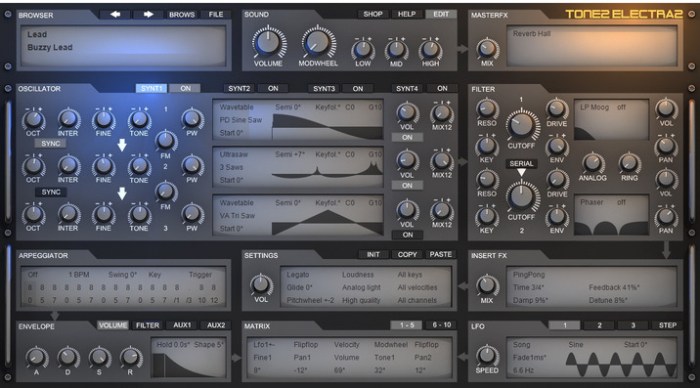Viewport: 700px width, 388px height.
Task: Click oscillator 1 FINE knob
Action: [x=103, y=119]
